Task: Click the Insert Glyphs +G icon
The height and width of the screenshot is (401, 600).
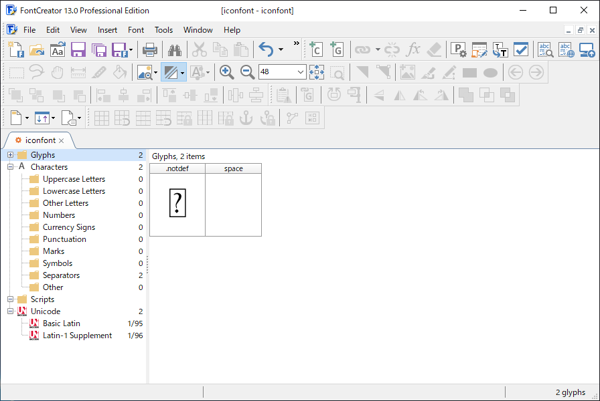Action: (337, 50)
